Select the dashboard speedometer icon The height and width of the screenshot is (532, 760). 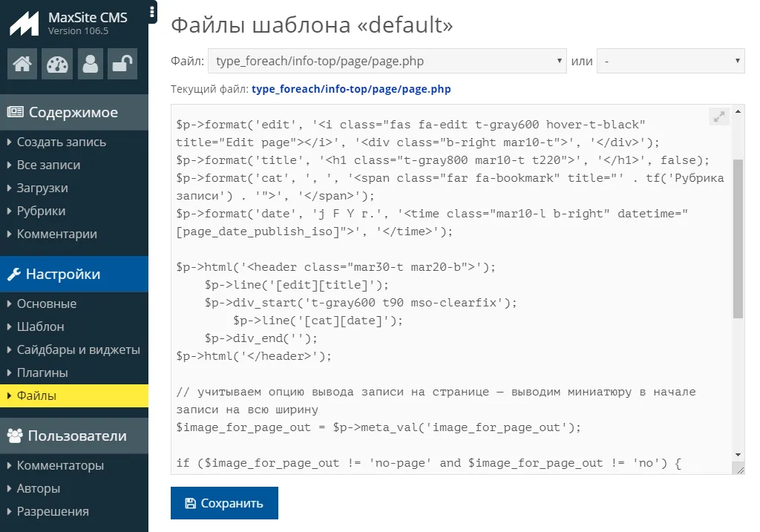(57, 64)
